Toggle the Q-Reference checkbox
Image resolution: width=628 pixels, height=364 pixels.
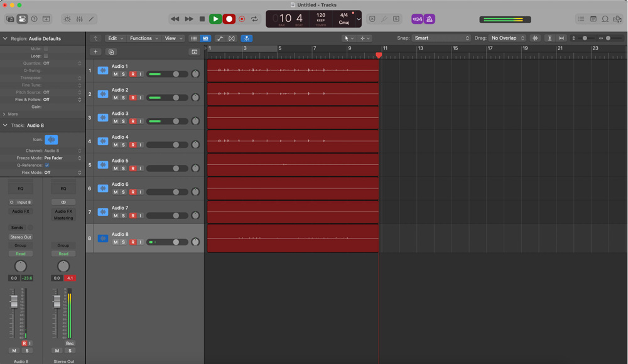pos(46,165)
